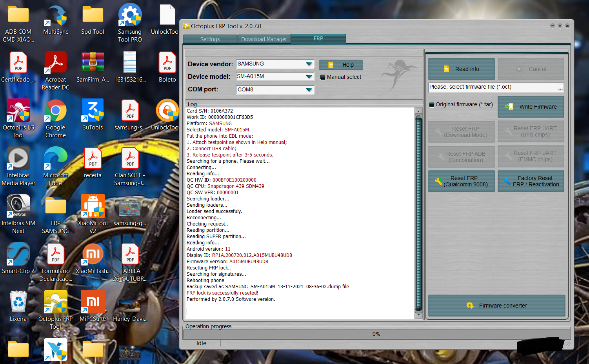Launch XiaoMiTool V2 shortcut
589x364 pixels.
[x=93, y=215]
